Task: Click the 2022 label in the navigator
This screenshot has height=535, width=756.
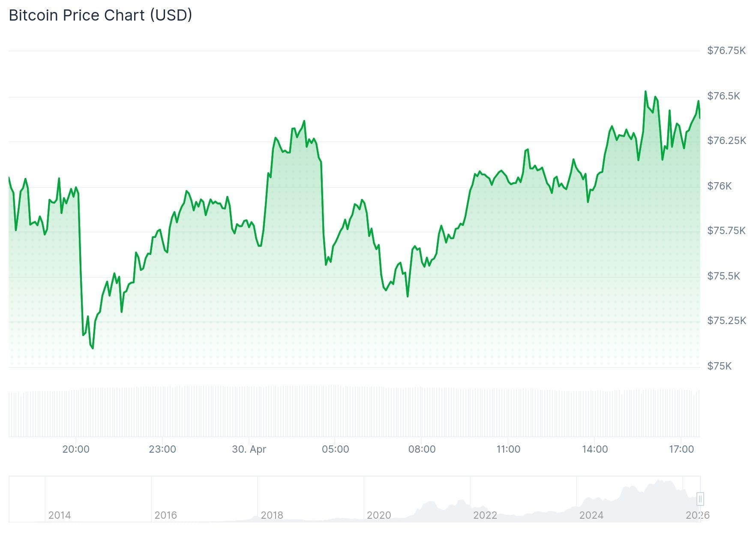Action: tap(485, 515)
